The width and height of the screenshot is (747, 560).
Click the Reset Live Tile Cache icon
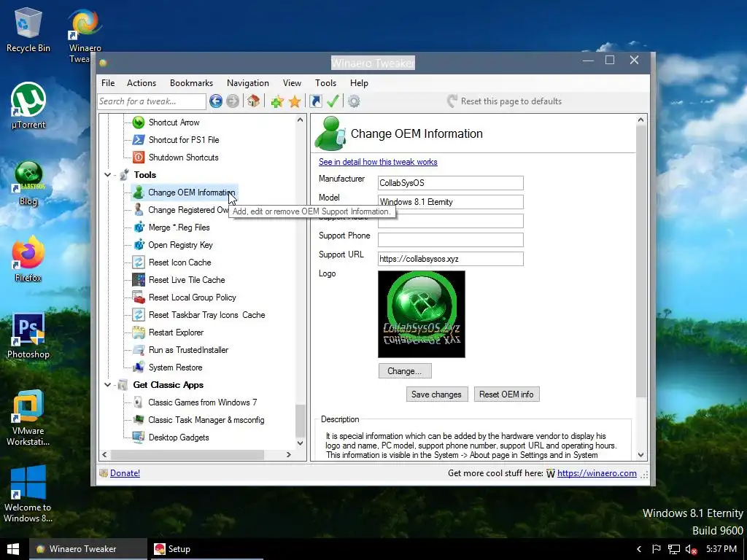[138, 280]
